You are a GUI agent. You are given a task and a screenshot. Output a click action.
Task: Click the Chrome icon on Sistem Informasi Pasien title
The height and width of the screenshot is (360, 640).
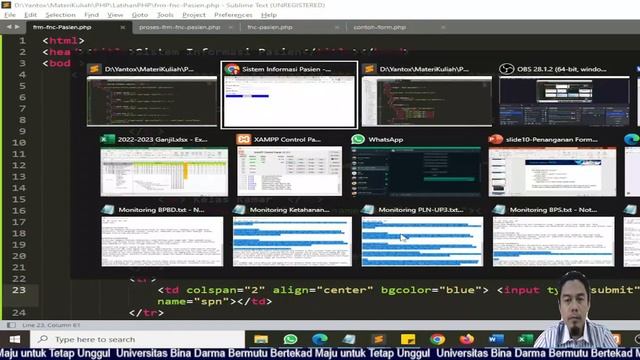[232, 69]
